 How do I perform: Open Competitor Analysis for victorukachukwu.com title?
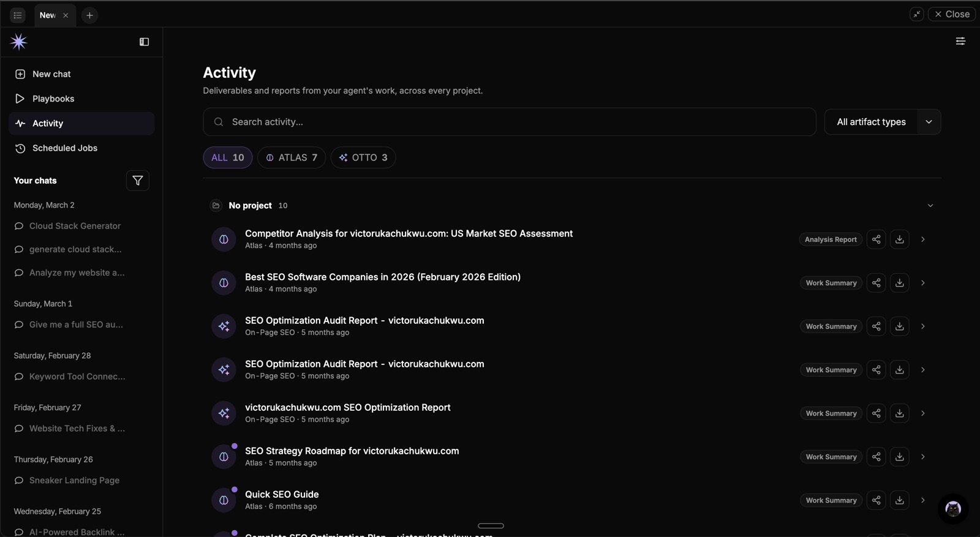click(409, 233)
